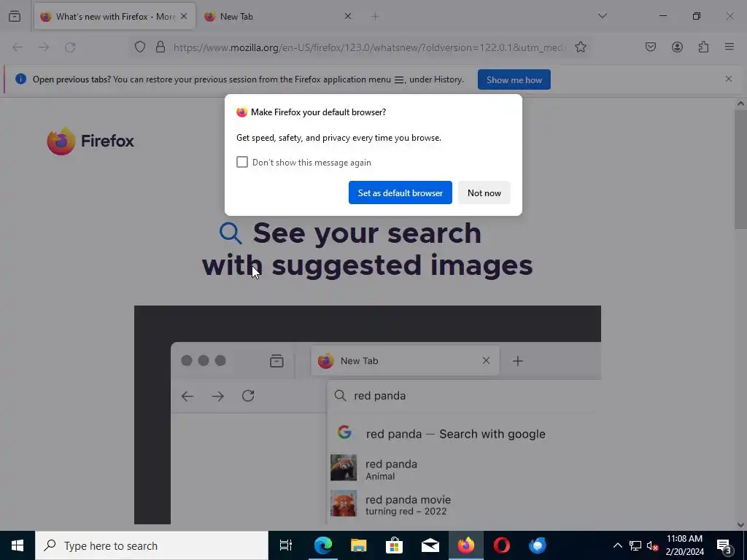Click Firefox icon in taskbar
Image resolution: width=747 pixels, height=560 pixels.
(466, 545)
